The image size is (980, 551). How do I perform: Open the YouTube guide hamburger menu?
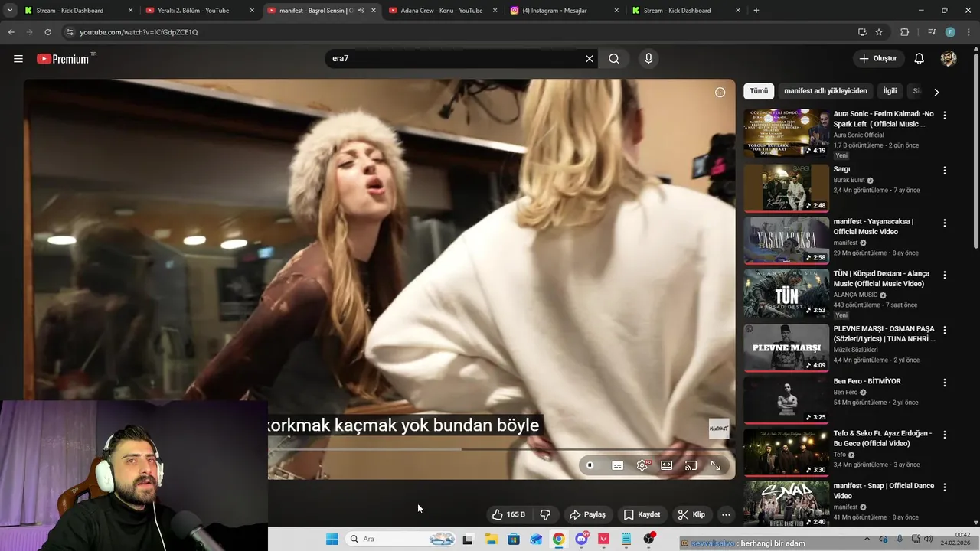pos(18,59)
